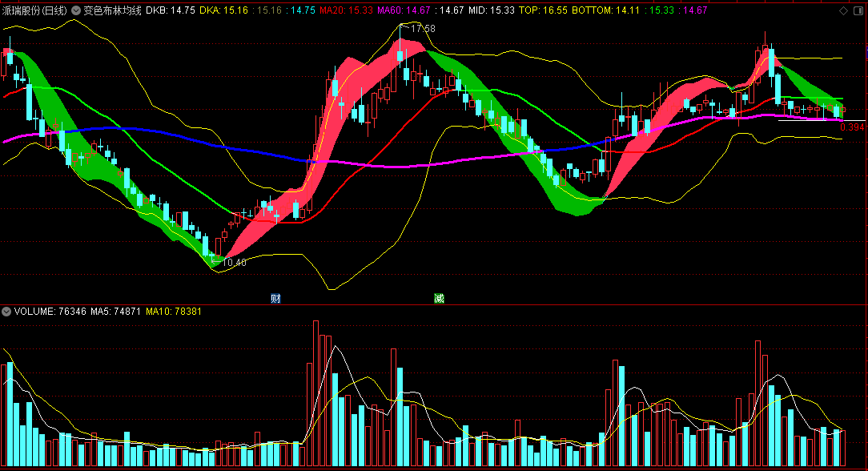Click the 10.40 low price marker

pos(234,263)
